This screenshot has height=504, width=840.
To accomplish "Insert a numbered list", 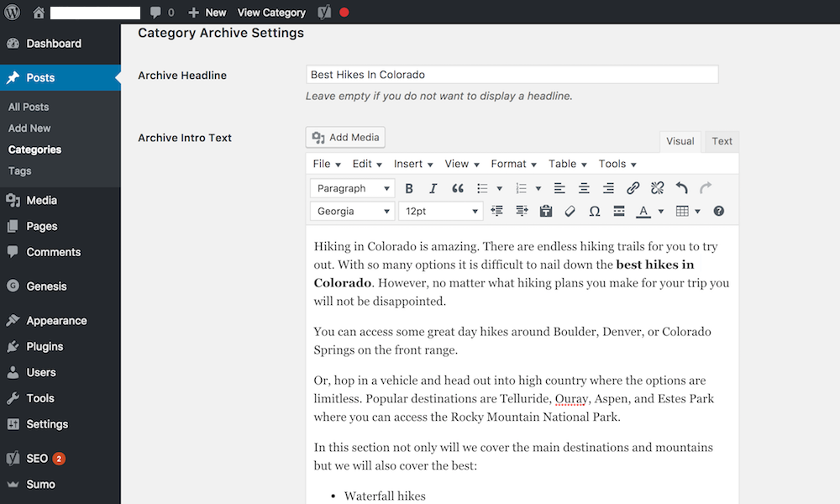I will point(521,188).
